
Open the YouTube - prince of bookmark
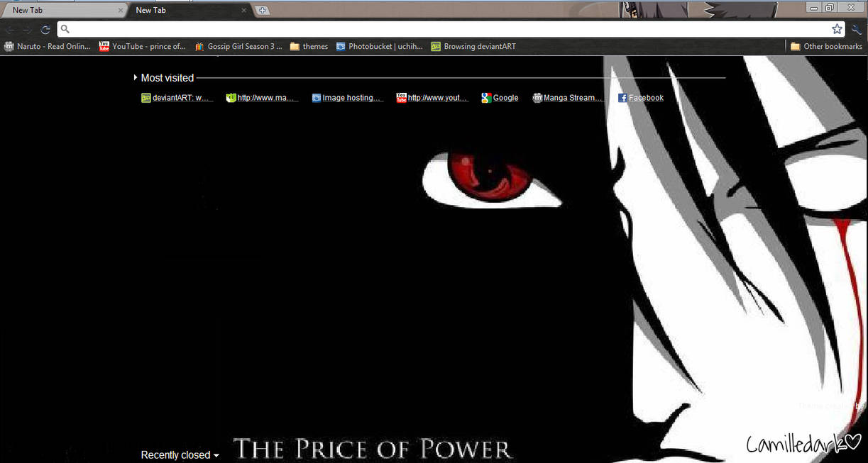(142, 47)
